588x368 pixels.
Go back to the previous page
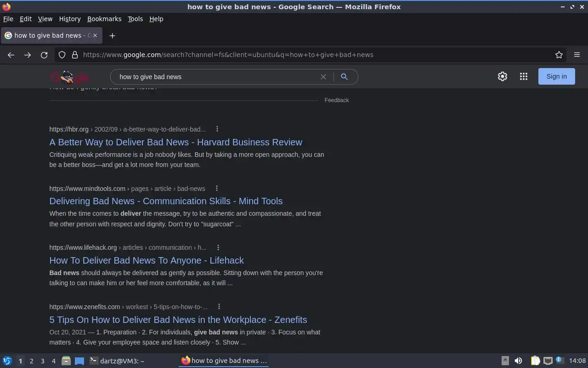pos(11,55)
